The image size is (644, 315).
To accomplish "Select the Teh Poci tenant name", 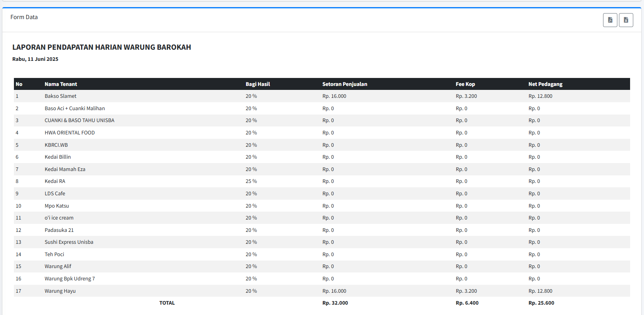I will pyautogui.click(x=54, y=255).
